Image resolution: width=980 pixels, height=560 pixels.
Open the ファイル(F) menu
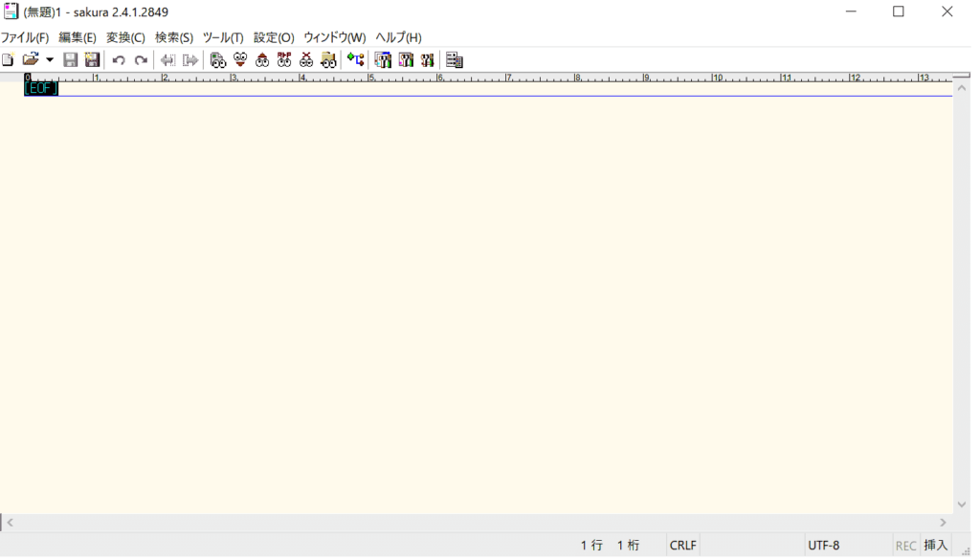click(x=25, y=37)
